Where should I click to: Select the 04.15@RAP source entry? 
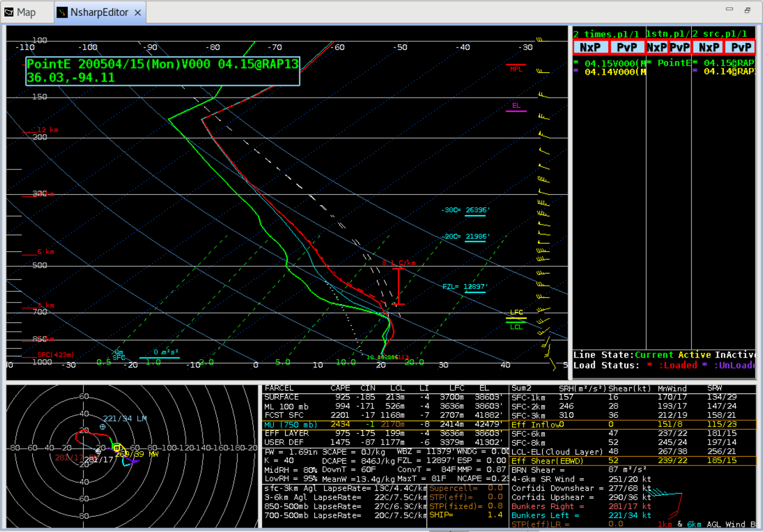coord(724,63)
